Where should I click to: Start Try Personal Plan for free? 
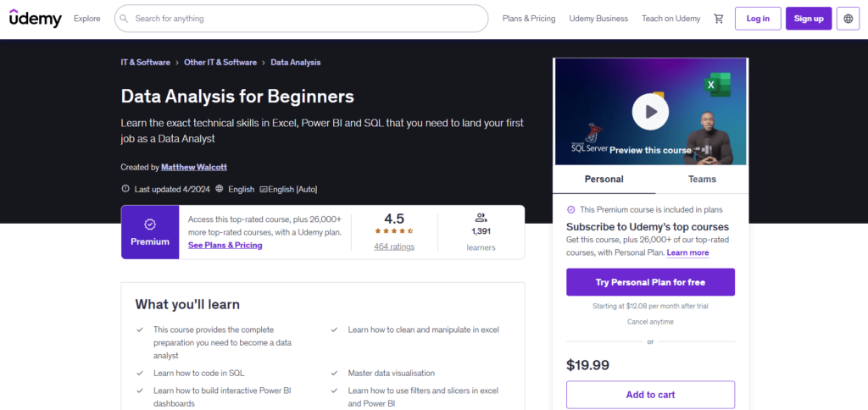(x=650, y=282)
